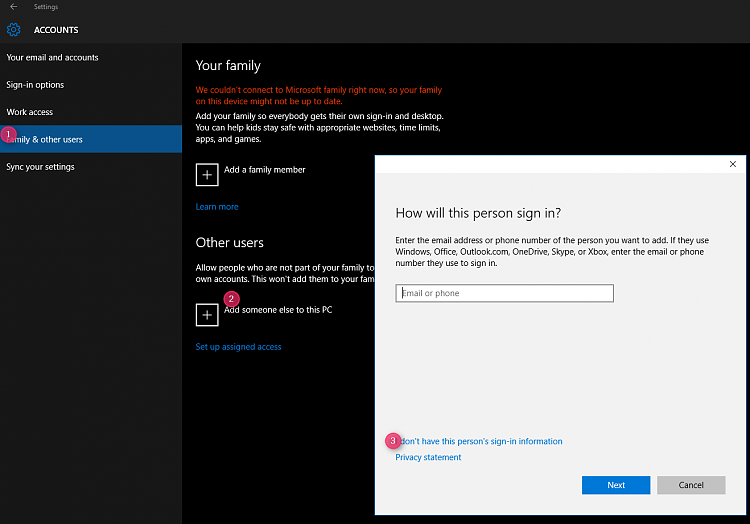Click Add someone else to this PC label
Viewport: 750px width, 524px height.
click(278, 310)
